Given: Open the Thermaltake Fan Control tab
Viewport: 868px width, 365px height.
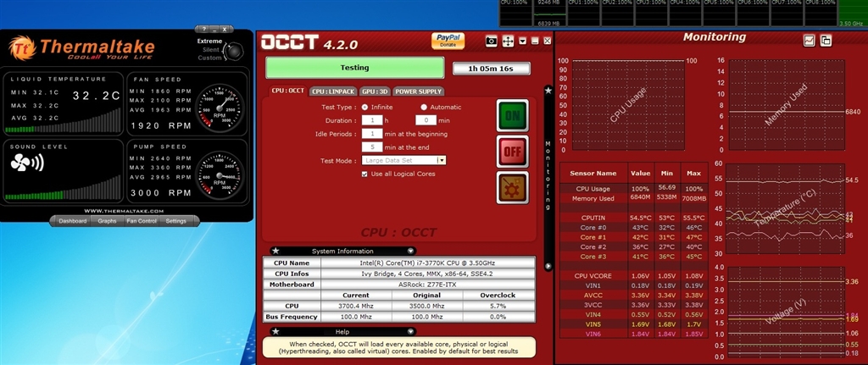Looking at the screenshot, I should coord(142,221).
